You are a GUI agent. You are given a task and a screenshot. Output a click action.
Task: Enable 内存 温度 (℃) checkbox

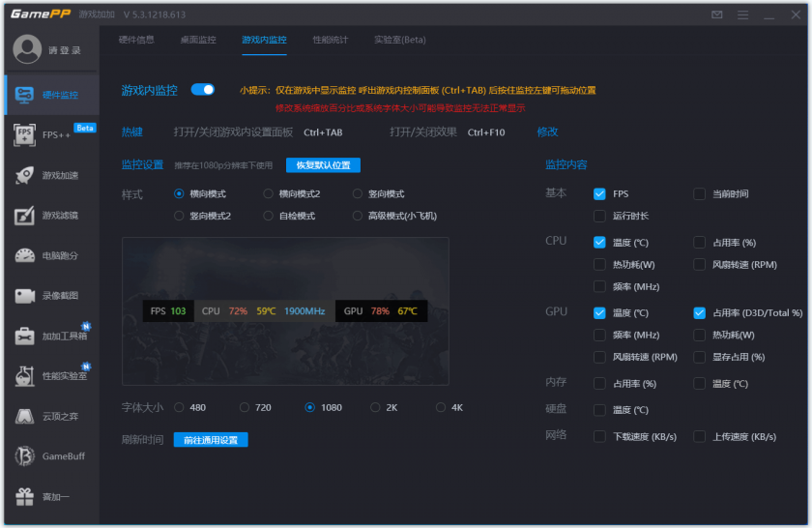pos(700,384)
